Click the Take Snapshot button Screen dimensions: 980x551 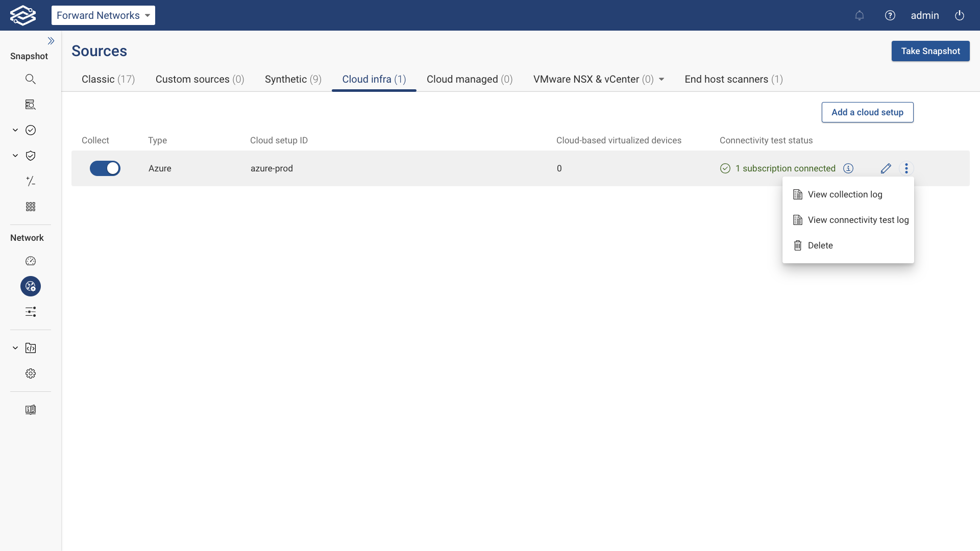(930, 51)
